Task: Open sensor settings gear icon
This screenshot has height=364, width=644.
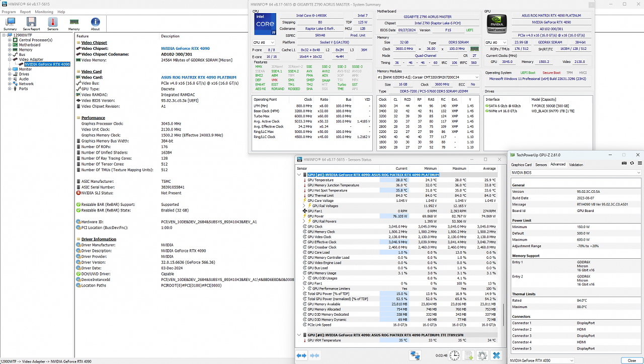Action: pos(482,355)
